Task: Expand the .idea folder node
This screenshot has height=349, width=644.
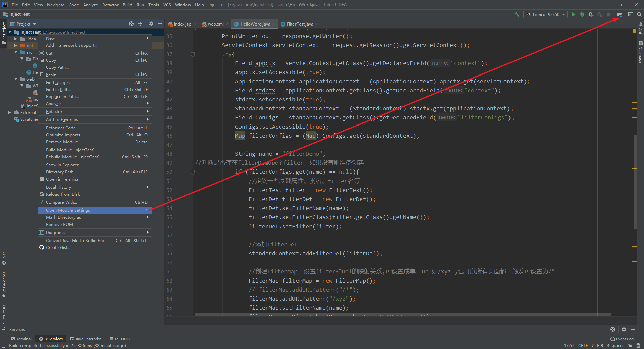Action: coord(16,39)
